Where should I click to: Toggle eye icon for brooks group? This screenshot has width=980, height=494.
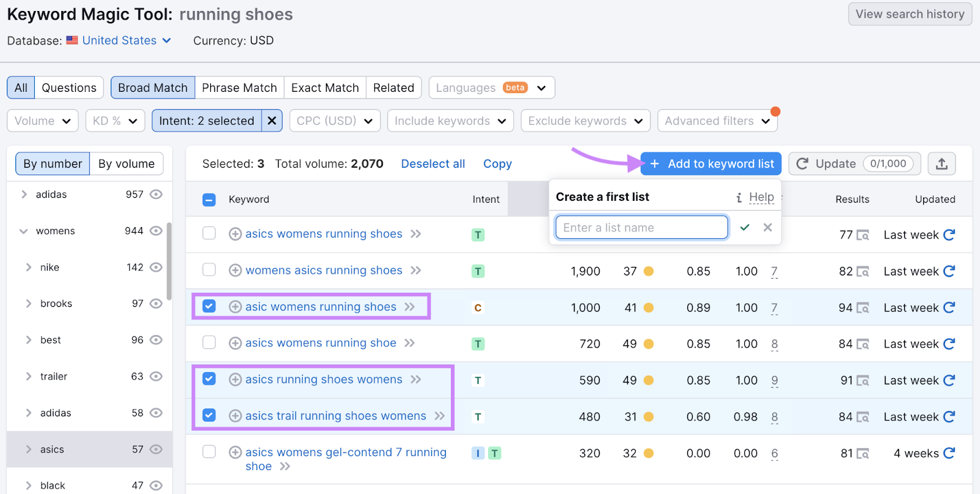click(x=156, y=304)
